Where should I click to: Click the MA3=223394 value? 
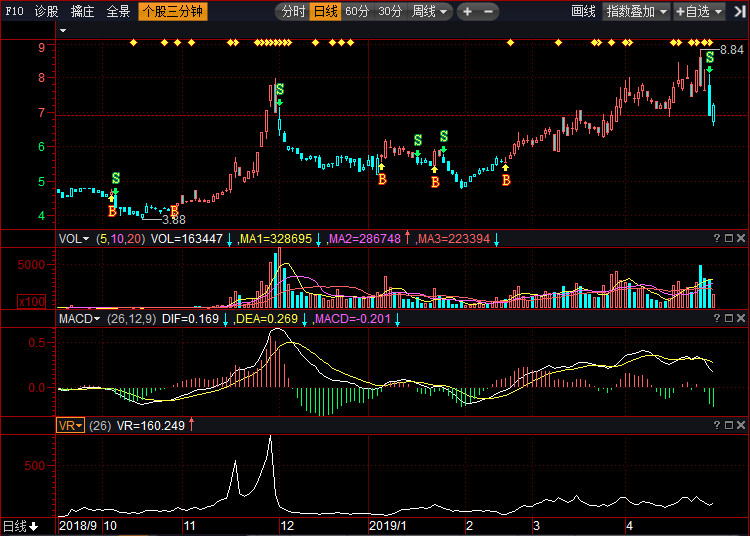454,239
